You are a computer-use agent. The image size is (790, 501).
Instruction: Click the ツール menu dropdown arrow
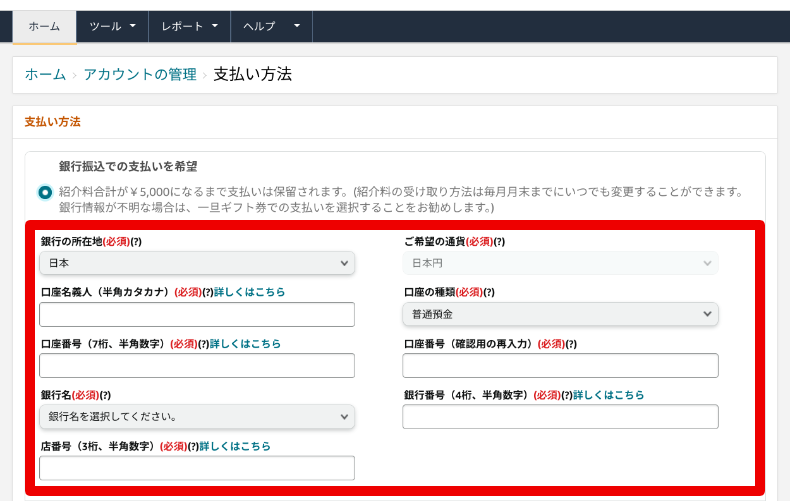coord(133,26)
